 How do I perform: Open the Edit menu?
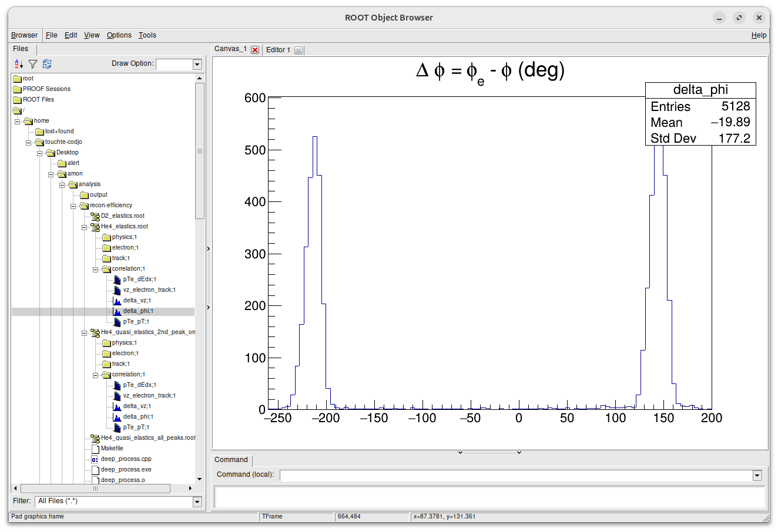tap(71, 35)
